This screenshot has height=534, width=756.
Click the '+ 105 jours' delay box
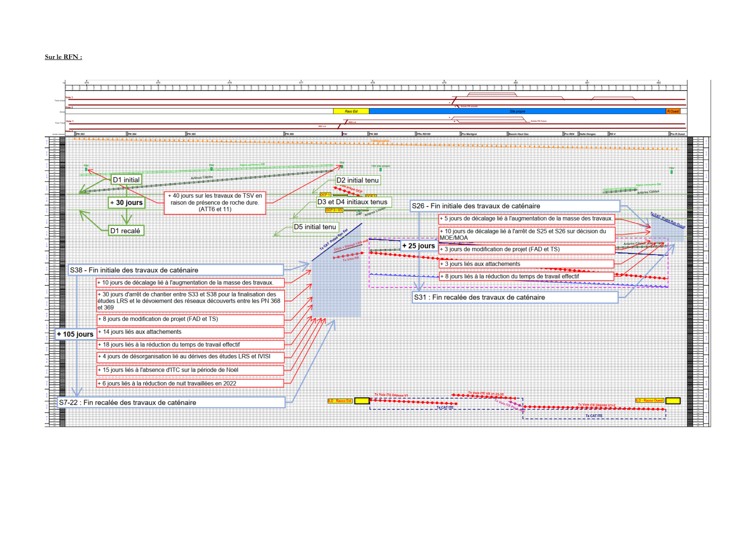pos(76,334)
